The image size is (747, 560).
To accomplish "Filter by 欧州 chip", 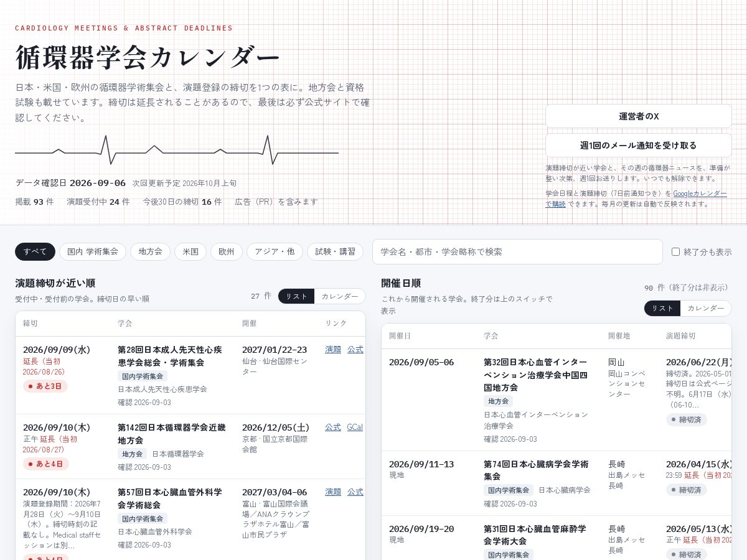I will 227,251.
